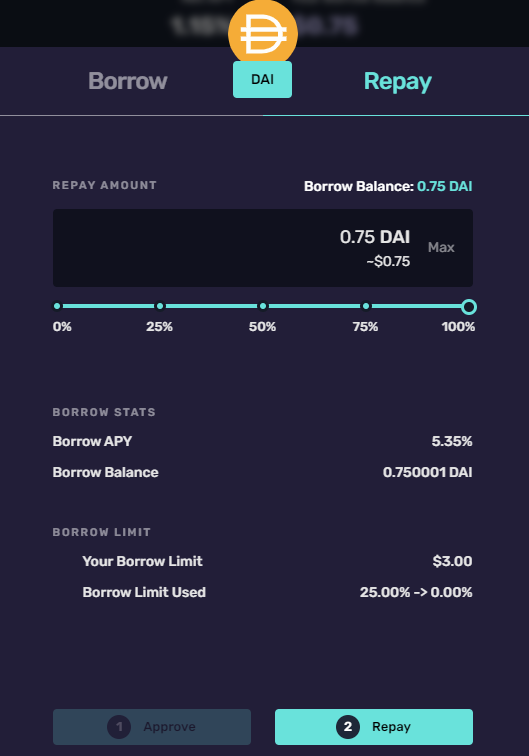This screenshot has width=529, height=756.
Task: Set slider to the 75% stop
Action: click(x=366, y=306)
